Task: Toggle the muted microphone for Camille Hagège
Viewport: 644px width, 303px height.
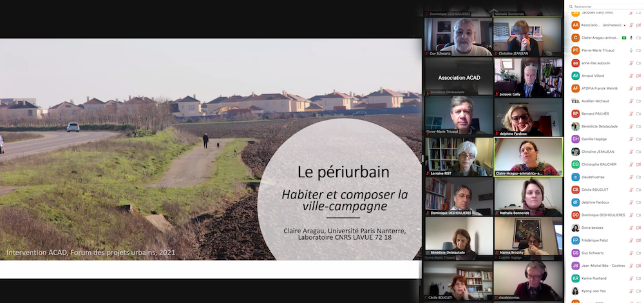Action: point(631,139)
